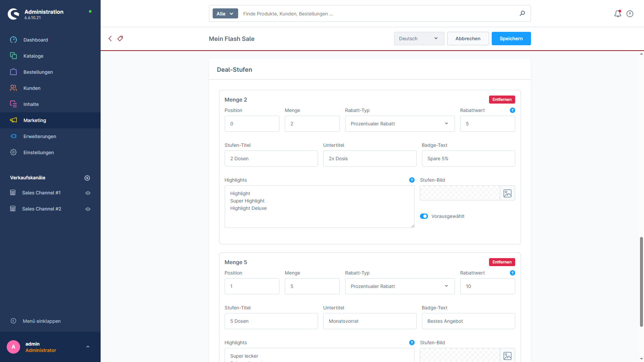Go back using the left arrow icon
Image resolution: width=644 pixels, height=362 pixels.
[110, 39]
